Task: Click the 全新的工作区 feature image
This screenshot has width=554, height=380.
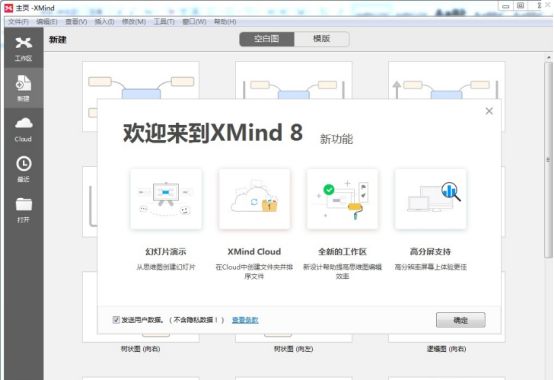Action: click(342, 199)
